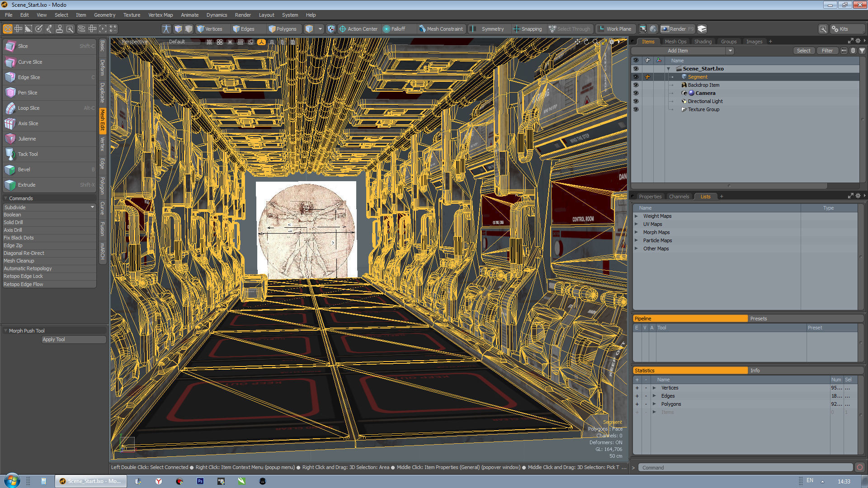
Task: Select the Mesh Edit vertical tab
Action: 103,120
